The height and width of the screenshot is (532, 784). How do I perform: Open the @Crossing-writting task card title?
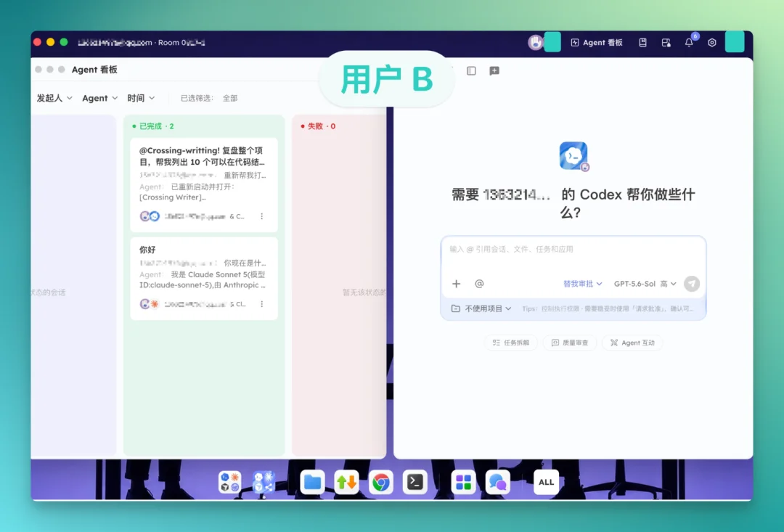202,156
